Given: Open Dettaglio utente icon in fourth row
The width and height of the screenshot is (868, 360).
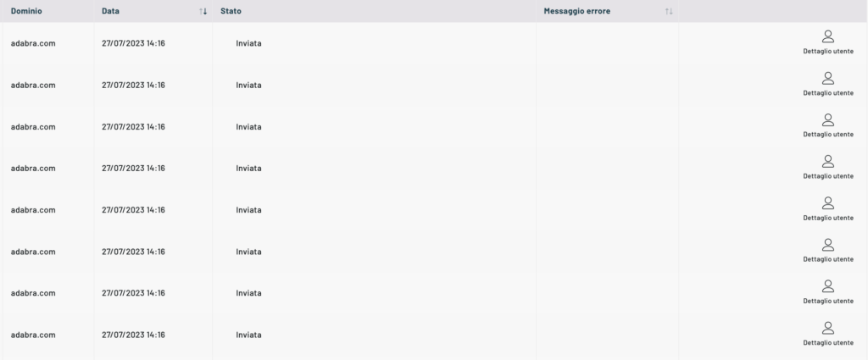Looking at the screenshot, I should tap(827, 162).
